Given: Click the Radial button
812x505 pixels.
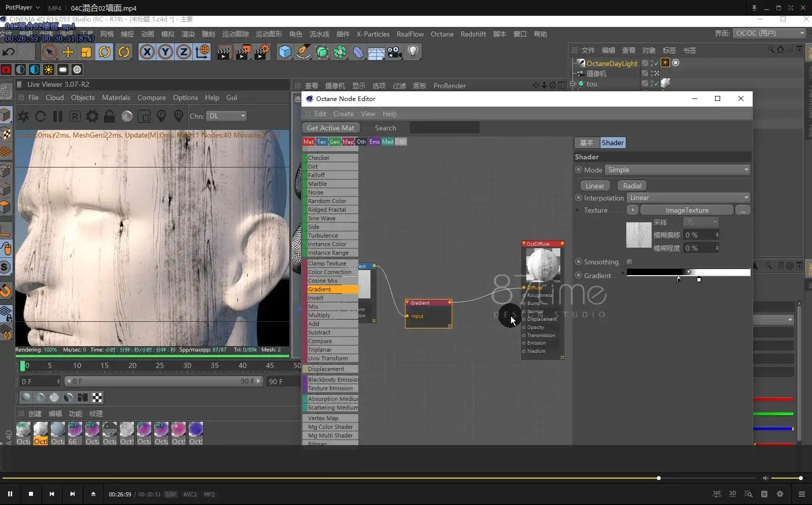Looking at the screenshot, I should tap(631, 185).
